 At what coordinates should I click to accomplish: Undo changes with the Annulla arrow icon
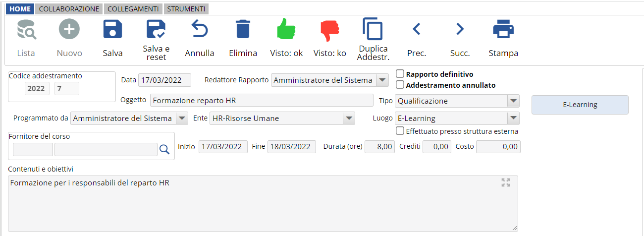coord(199,30)
